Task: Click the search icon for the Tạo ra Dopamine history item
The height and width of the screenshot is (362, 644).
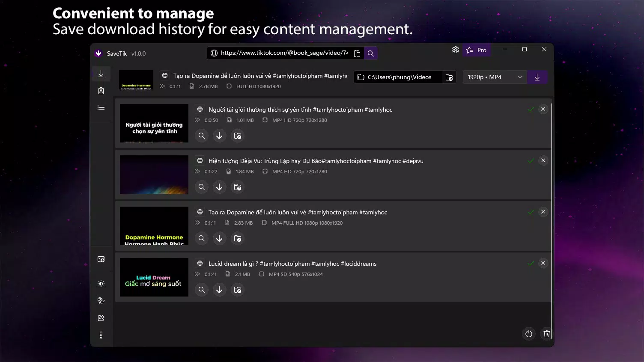Action: [x=202, y=238]
